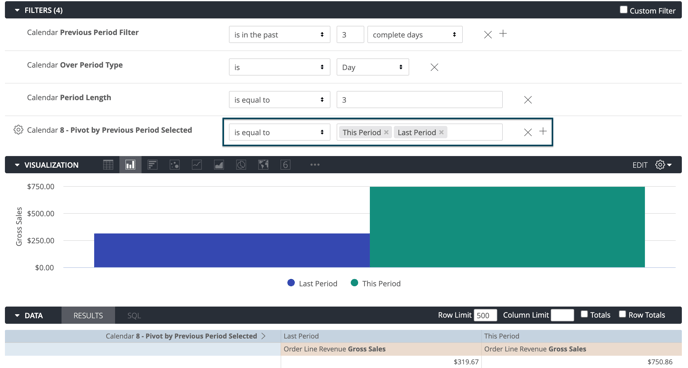
Task: Click the $750.86 cell
Action: pyautogui.click(x=582, y=362)
